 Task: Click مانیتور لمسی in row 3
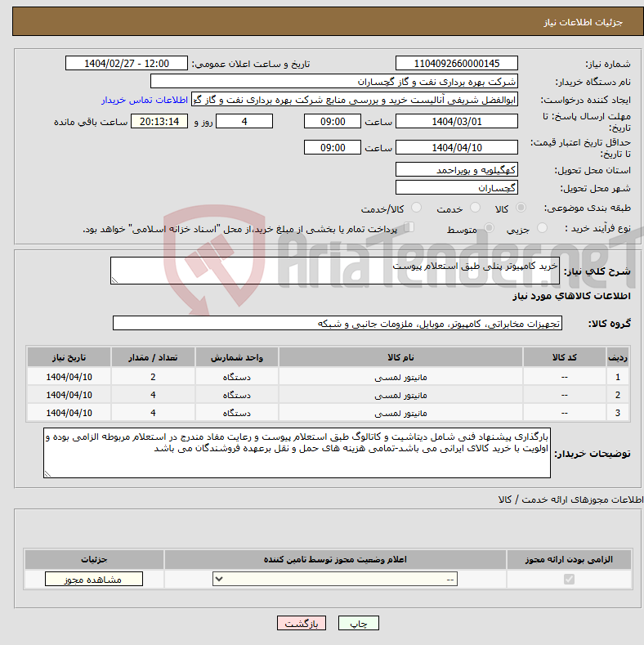400,413
